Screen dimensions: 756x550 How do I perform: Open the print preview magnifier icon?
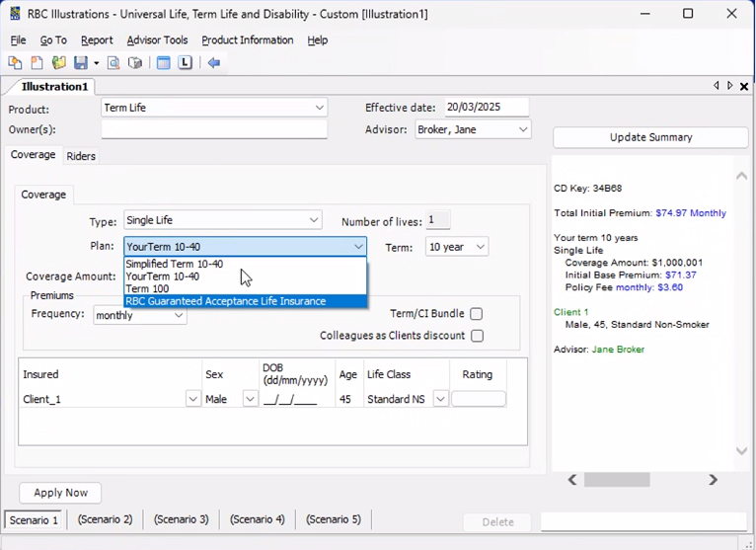click(x=113, y=63)
